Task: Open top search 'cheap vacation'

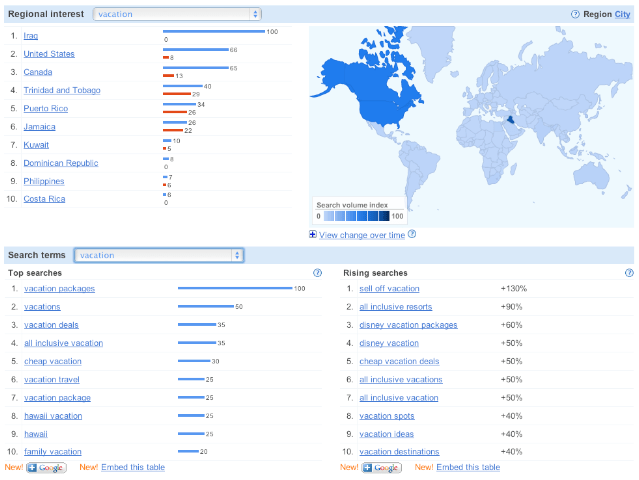Action: pyautogui.click(x=53, y=361)
